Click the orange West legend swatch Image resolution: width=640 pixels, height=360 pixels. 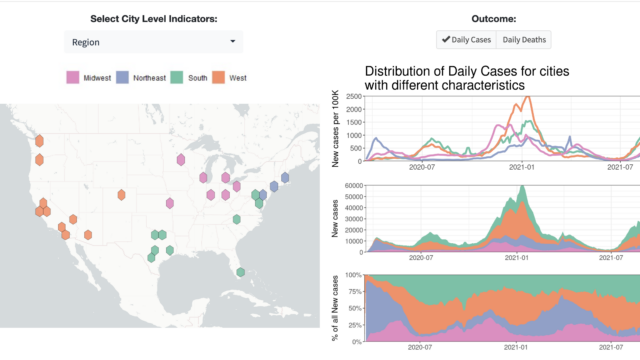pos(218,78)
